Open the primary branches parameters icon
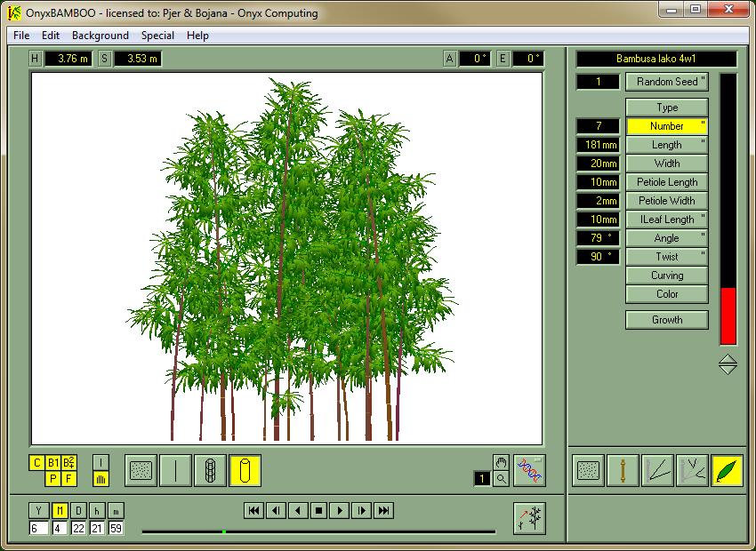This screenshot has width=756, height=551. tap(657, 470)
